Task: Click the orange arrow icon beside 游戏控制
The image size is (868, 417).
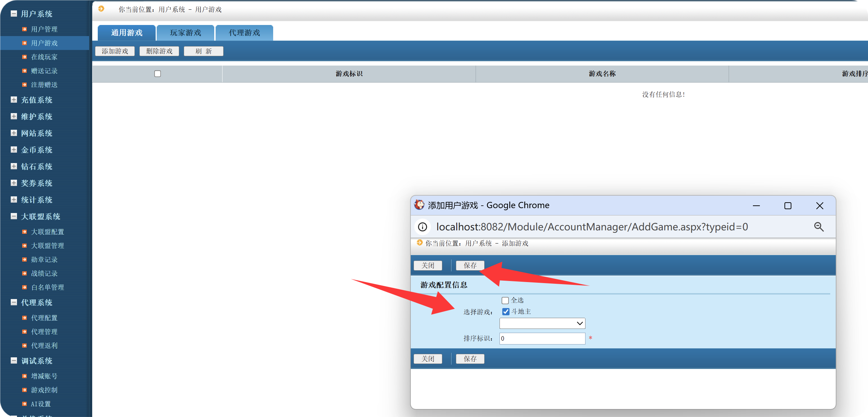Action: [x=24, y=390]
